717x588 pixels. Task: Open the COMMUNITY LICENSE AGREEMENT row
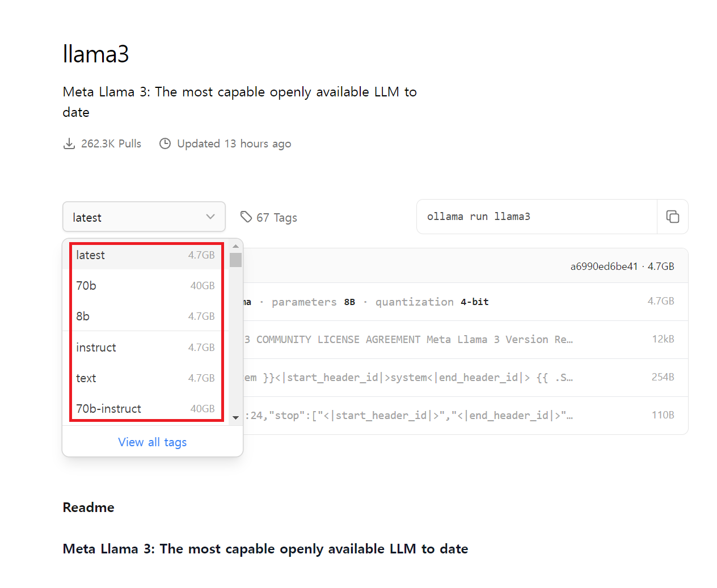point(466,340)
